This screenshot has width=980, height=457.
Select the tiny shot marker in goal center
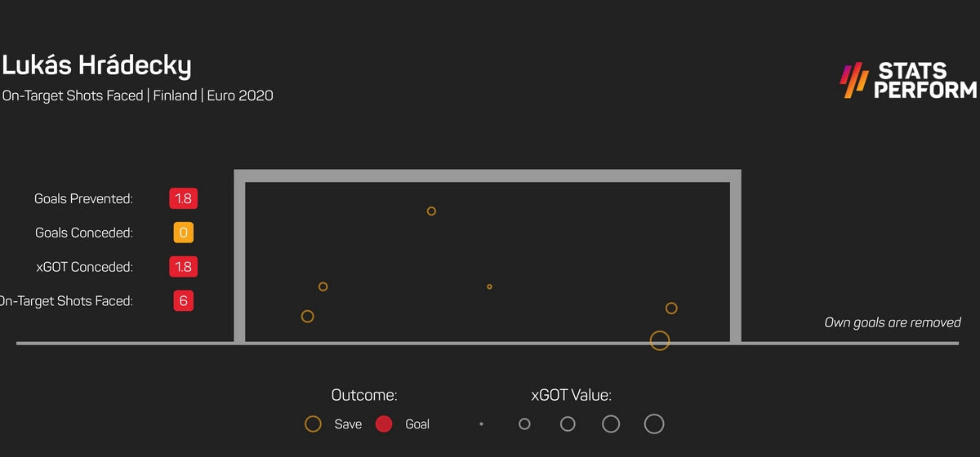click(489, 286)
